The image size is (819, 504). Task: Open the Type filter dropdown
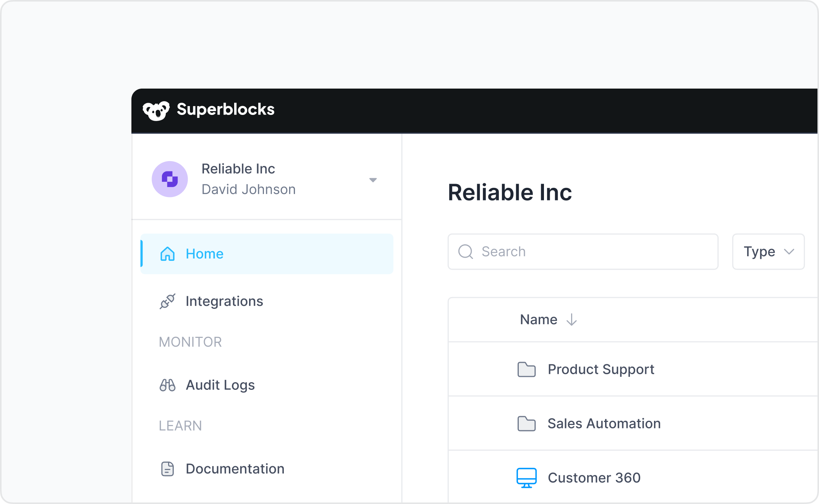[768, 252]
